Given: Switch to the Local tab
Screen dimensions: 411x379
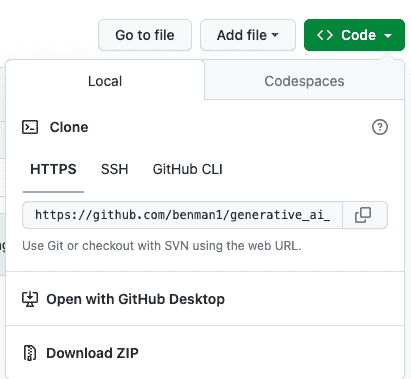Looking at the screenshot, I should tap(105, 81).
